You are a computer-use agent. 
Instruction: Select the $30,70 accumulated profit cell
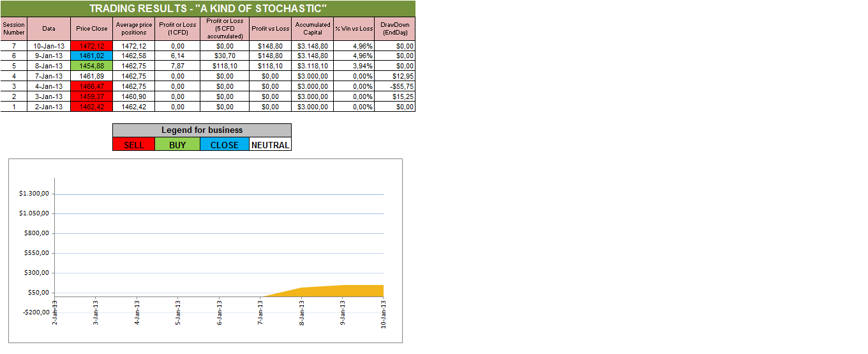point(225,56)
